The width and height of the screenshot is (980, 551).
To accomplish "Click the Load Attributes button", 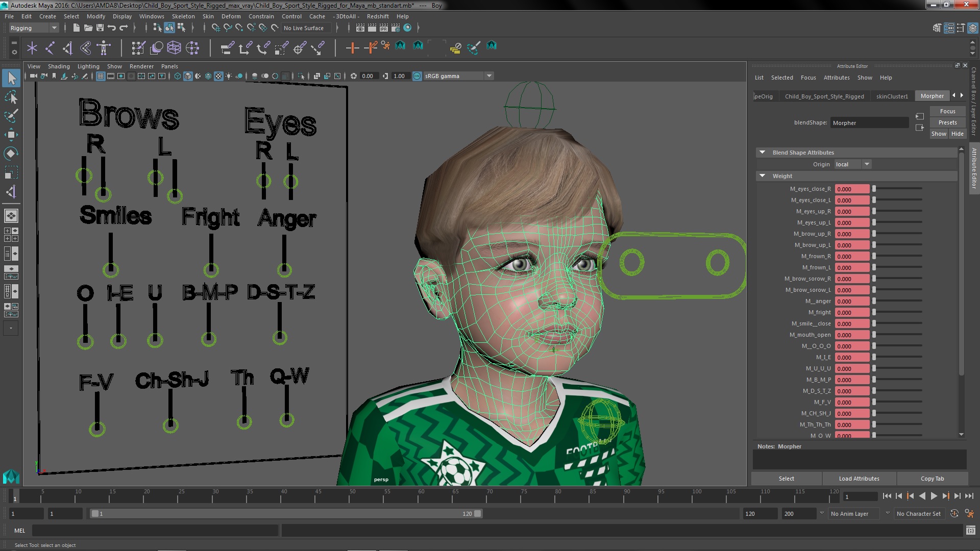I will pyautogui.click(x=859, y=479).
